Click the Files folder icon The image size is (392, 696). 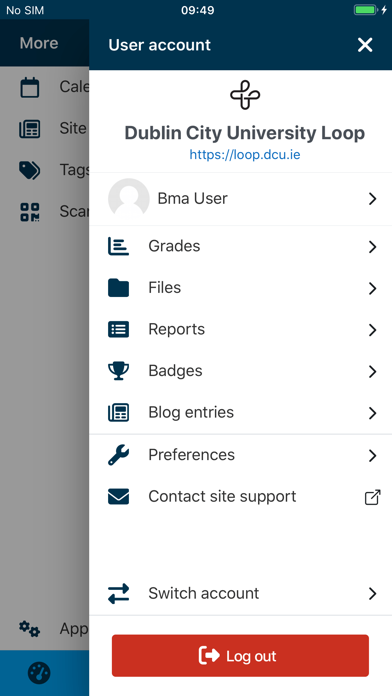point(119,288)
